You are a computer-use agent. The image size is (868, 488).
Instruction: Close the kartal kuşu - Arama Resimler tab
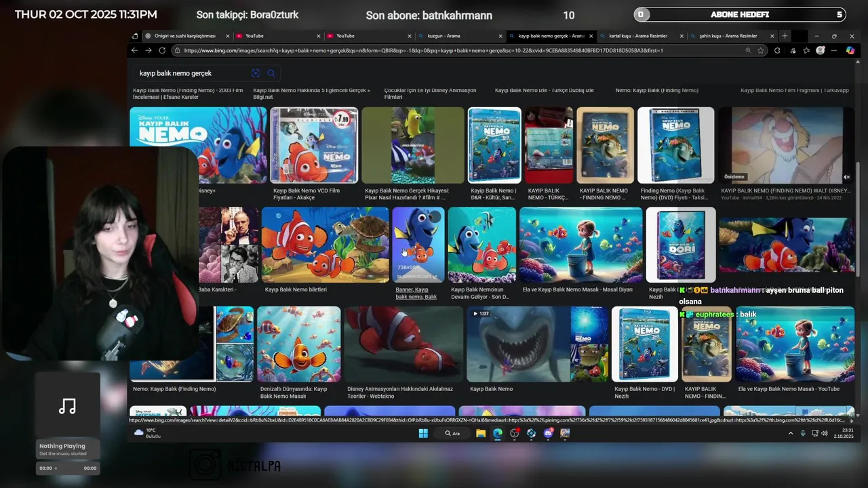click(x=682, y=36)
